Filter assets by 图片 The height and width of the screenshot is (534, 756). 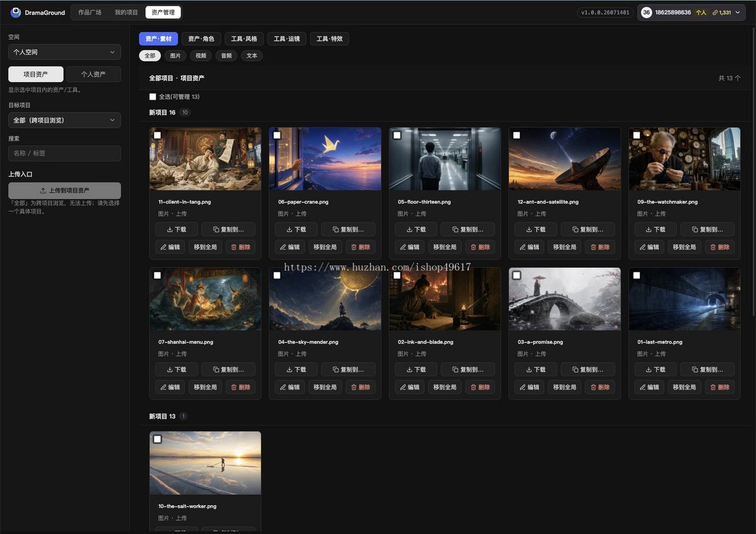(175, 55)
